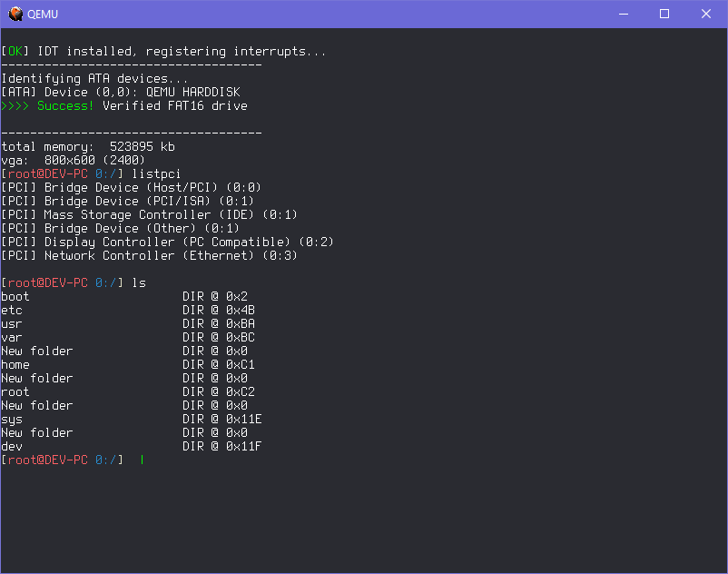728x574 pixels.
Task: Click the QEMU app icon in title bar
Action: point(15,14)
